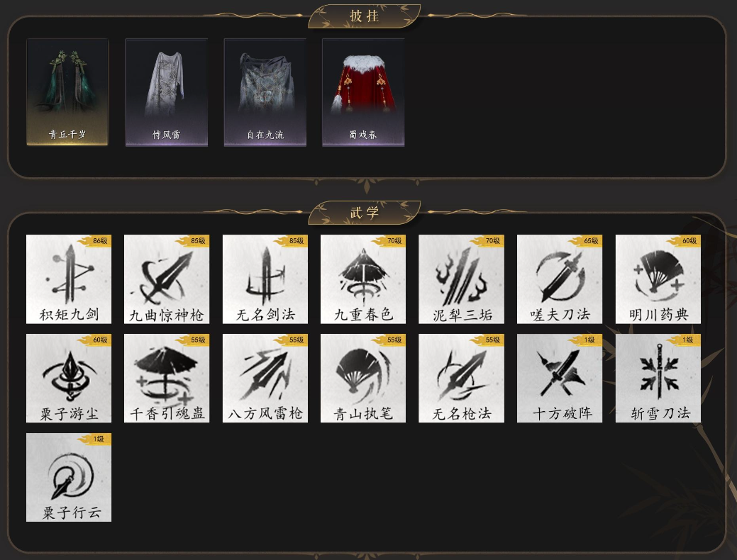Choose the 泥犁三垢 skill icon
Viewport: 737px width, 560px height.
(461, 279)
